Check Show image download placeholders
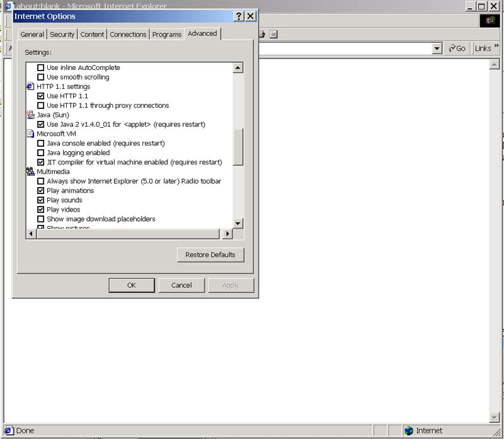Screen dimensions: 504x439 coord(41,219)
